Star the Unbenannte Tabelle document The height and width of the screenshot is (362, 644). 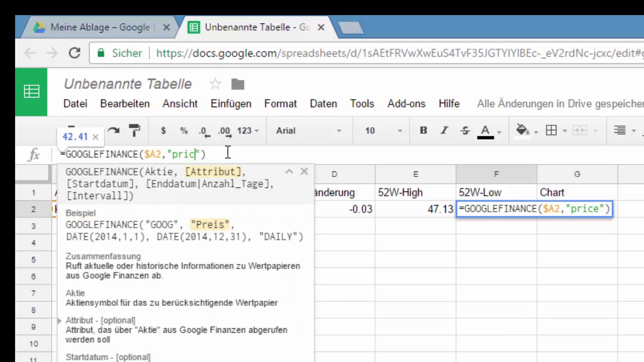(215, 84)
